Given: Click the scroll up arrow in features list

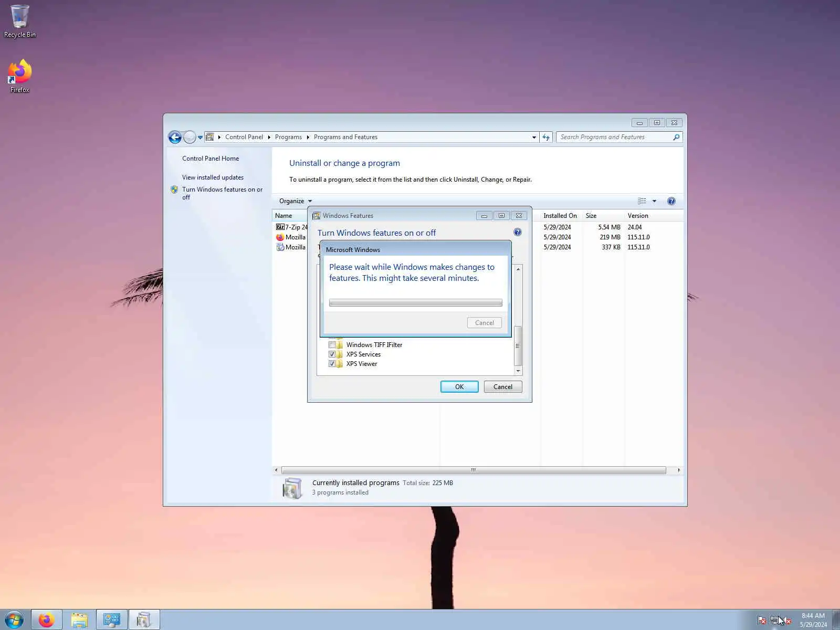Looking at the screenshot, I should (x=518, y=269).
